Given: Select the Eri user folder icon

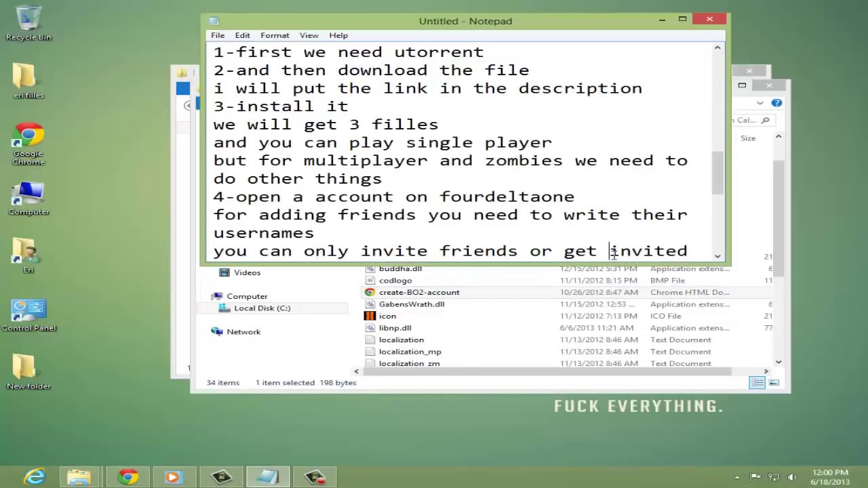Looking at the screenshot, I should [x=28, y=256].
